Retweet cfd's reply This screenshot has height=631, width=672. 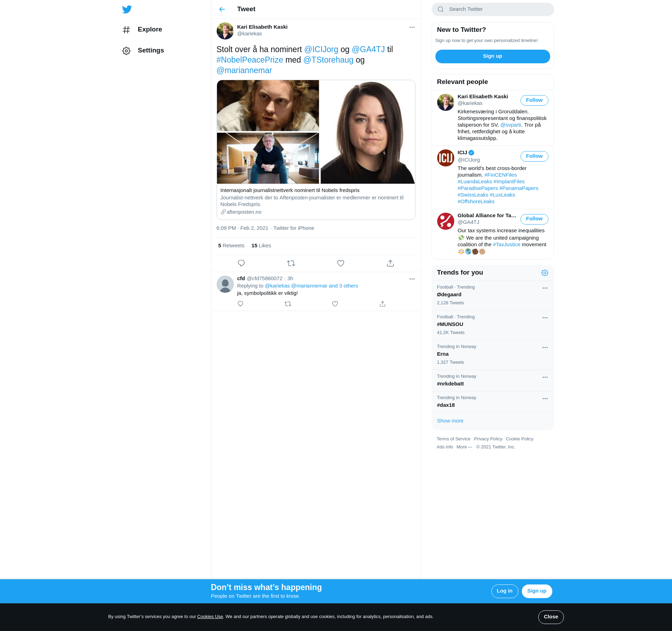coord(288,304)
